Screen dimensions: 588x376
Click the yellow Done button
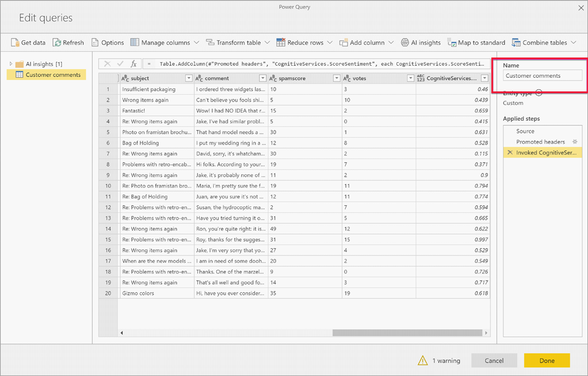point(547,360)
